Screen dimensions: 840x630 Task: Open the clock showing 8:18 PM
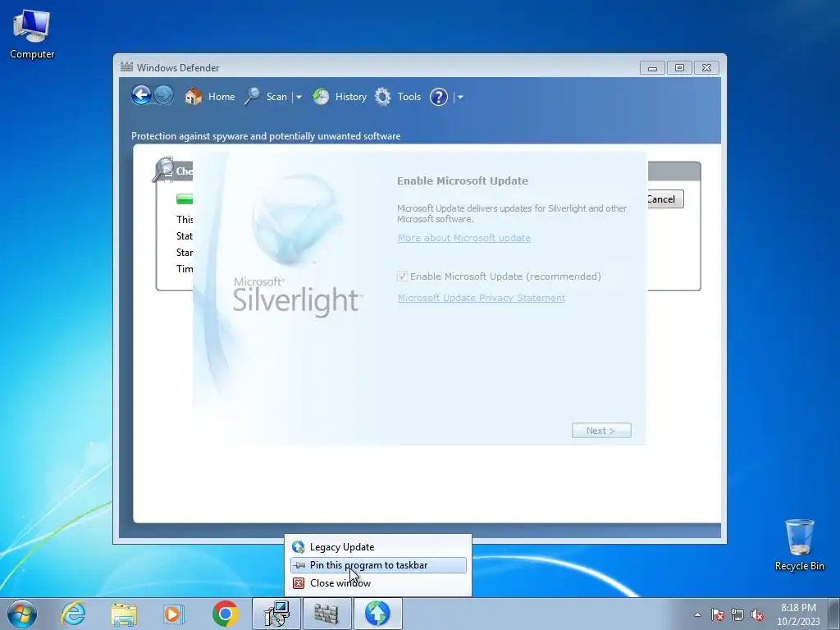tap(798, 614)
